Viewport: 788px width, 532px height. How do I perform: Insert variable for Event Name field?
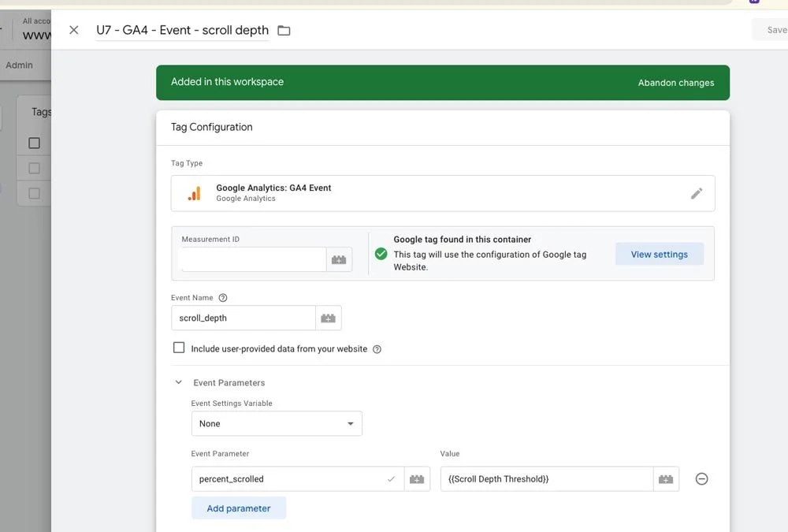point(328,318)
